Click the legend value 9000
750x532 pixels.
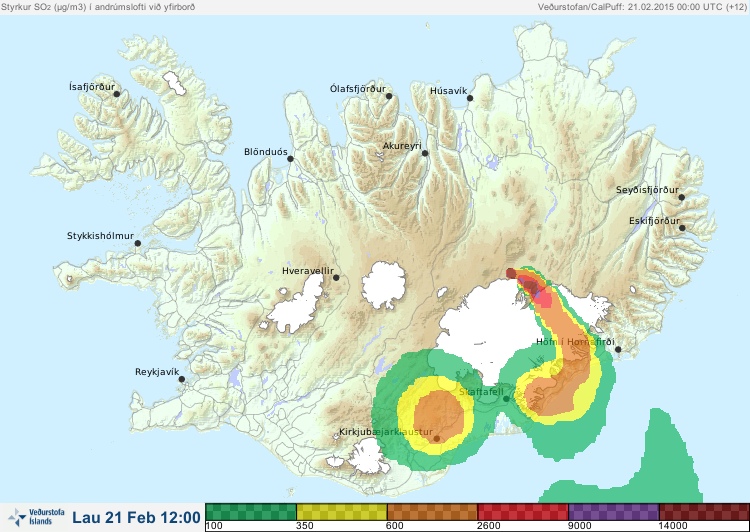coord(579,526)
